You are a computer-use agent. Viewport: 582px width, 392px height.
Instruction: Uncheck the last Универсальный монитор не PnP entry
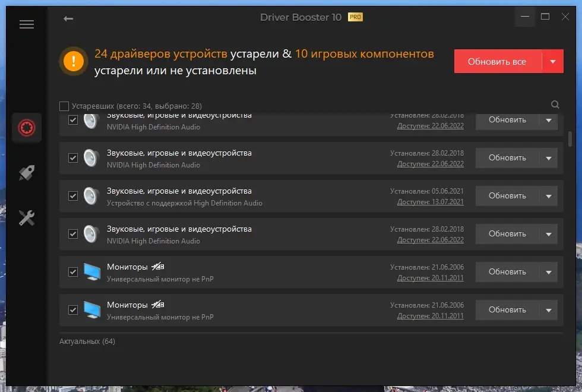coord(73,310)
